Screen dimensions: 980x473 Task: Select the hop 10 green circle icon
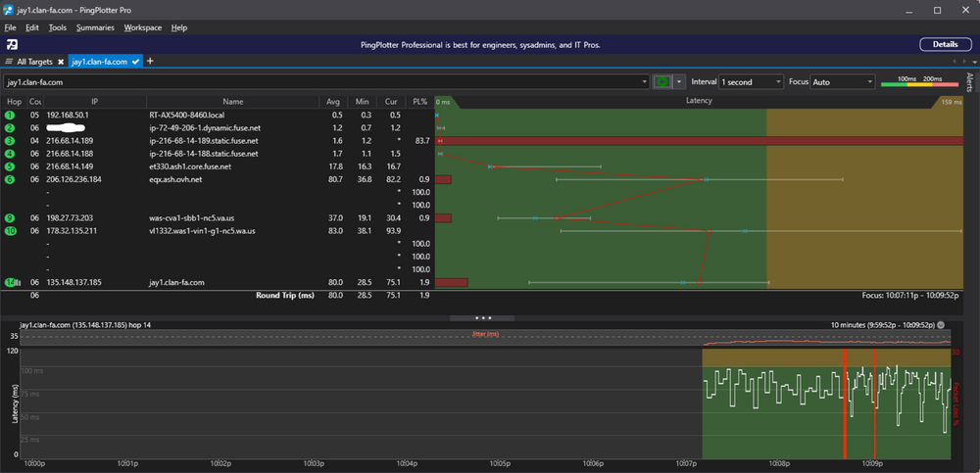[10, 231]
